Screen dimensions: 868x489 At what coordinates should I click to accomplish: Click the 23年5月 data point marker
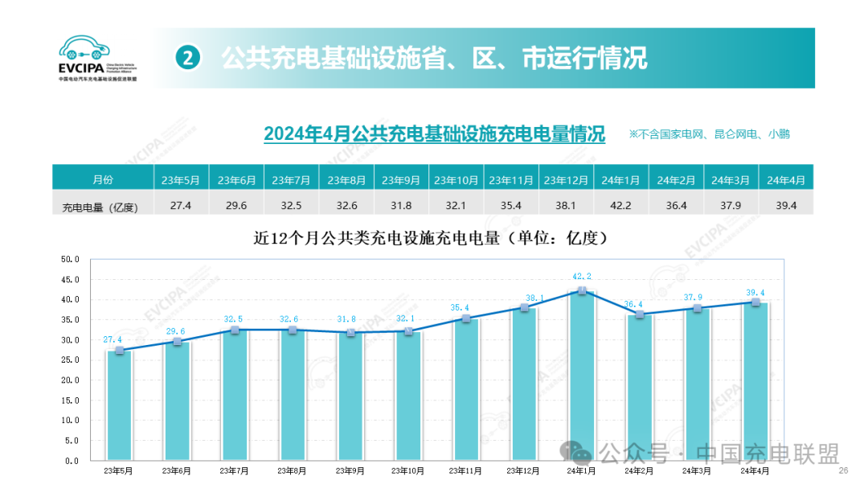[120, 351]
